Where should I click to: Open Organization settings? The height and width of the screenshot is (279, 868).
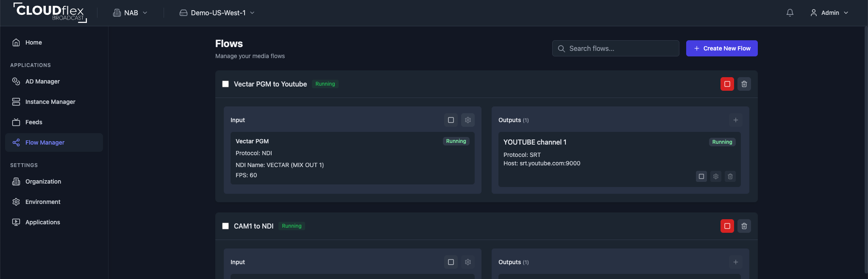point(54,181)
